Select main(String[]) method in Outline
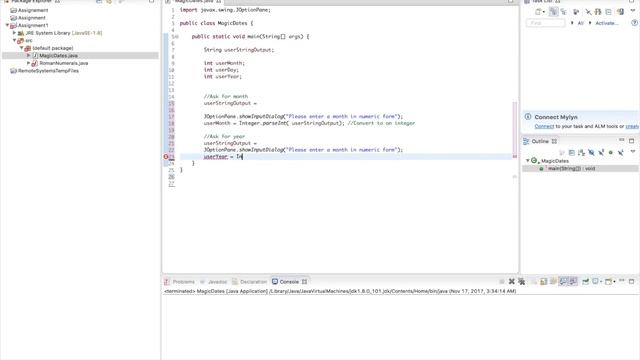Screen dimensions: 640x360 (571, 169)
